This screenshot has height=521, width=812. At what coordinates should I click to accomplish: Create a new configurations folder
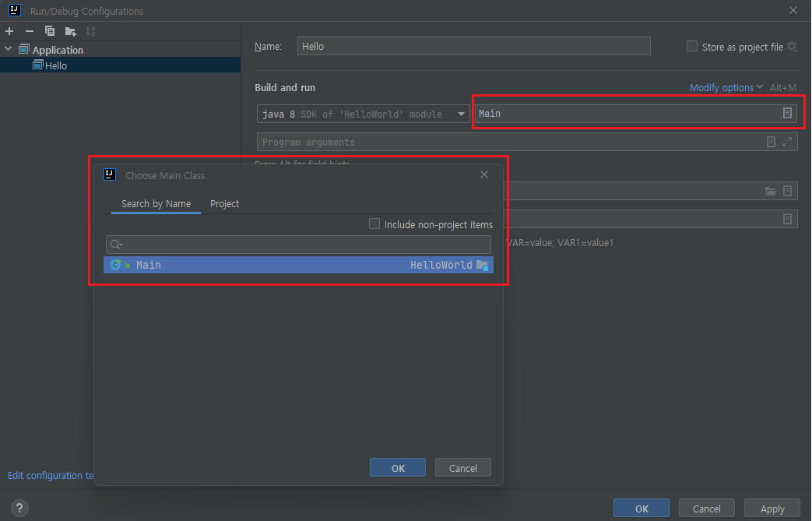click(70, 30)
